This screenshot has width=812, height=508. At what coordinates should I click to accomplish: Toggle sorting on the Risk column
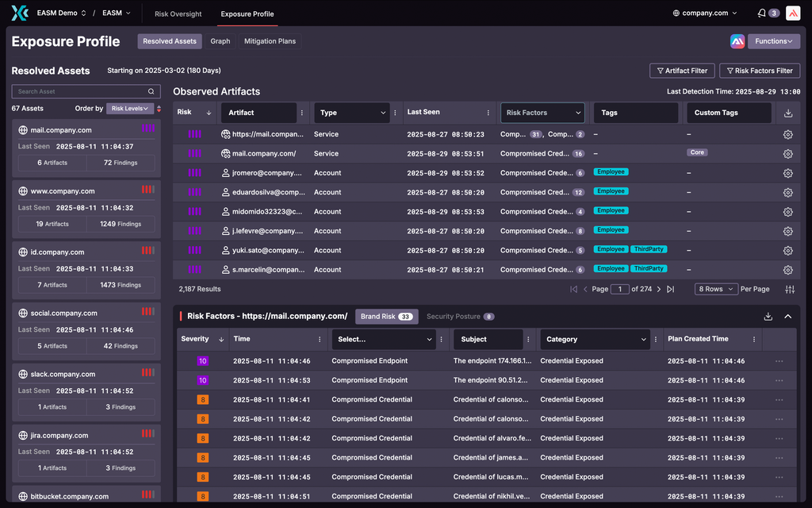[x=209, y=113]
